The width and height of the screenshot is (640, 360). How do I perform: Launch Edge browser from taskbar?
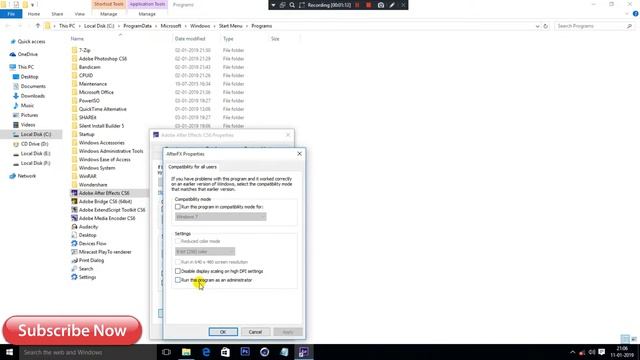click(x=206, y=352)
